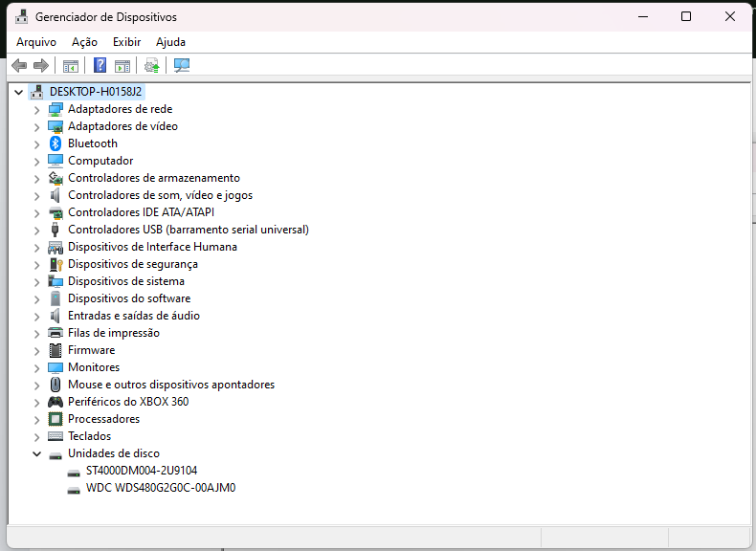Screen dimensions: 756x551
Task: Click the gamepad icon for Periféricos do XBOX 360
Action: point(56,402)
